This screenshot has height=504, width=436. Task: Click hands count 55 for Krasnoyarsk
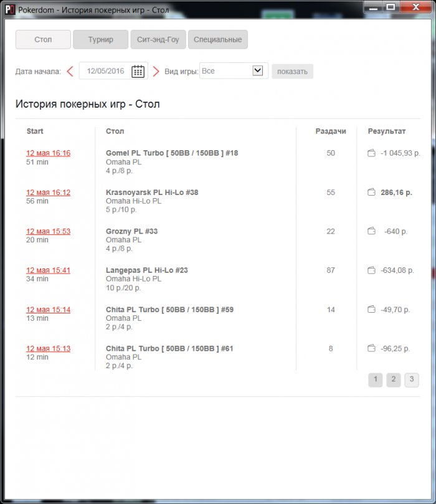coord(331,193)
